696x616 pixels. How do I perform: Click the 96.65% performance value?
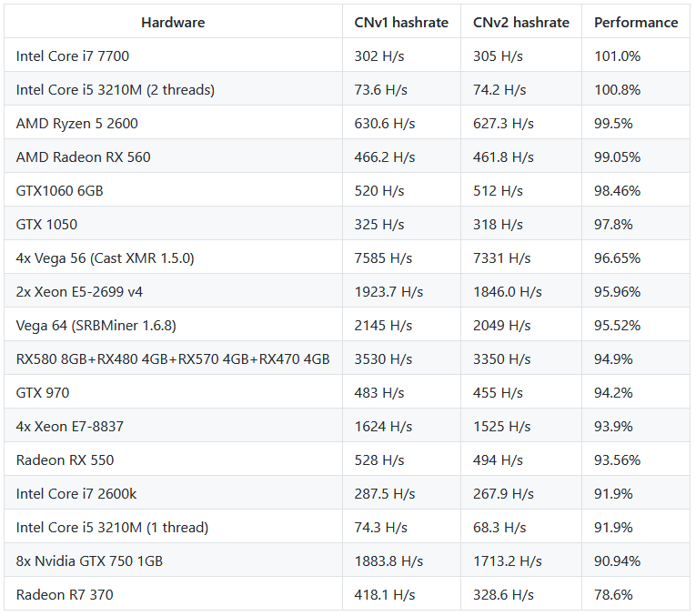click(x=617, y=258)
